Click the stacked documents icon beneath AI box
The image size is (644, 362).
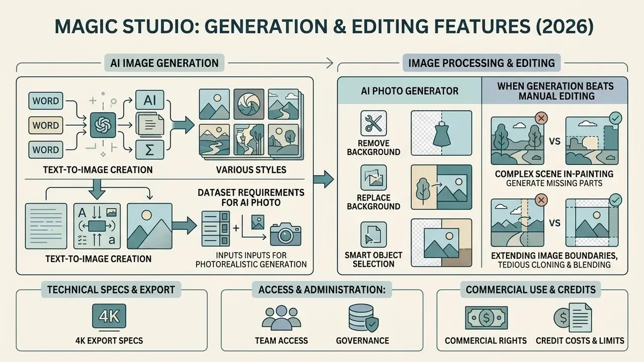149,124
